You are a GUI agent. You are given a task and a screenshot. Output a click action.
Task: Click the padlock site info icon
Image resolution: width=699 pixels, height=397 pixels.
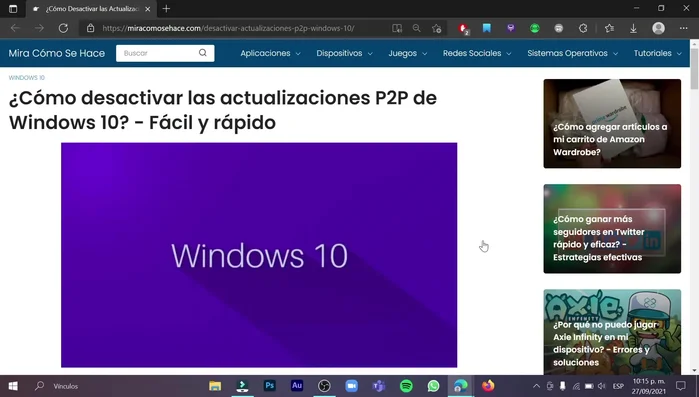[90, 28]
